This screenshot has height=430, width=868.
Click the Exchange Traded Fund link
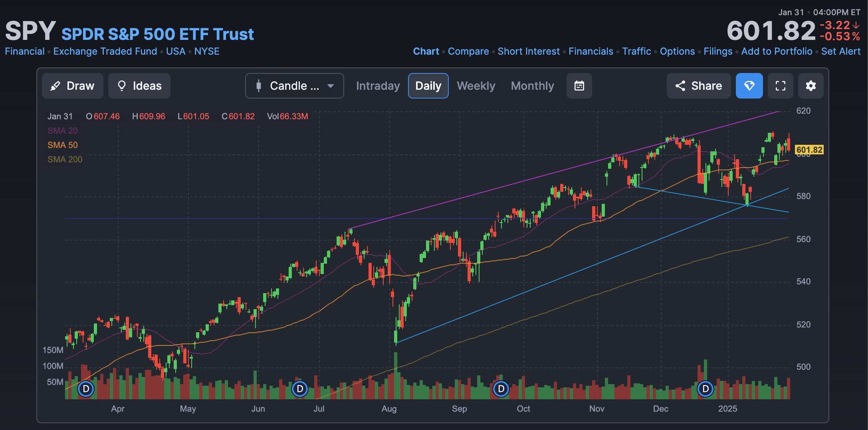pos(105,51)
